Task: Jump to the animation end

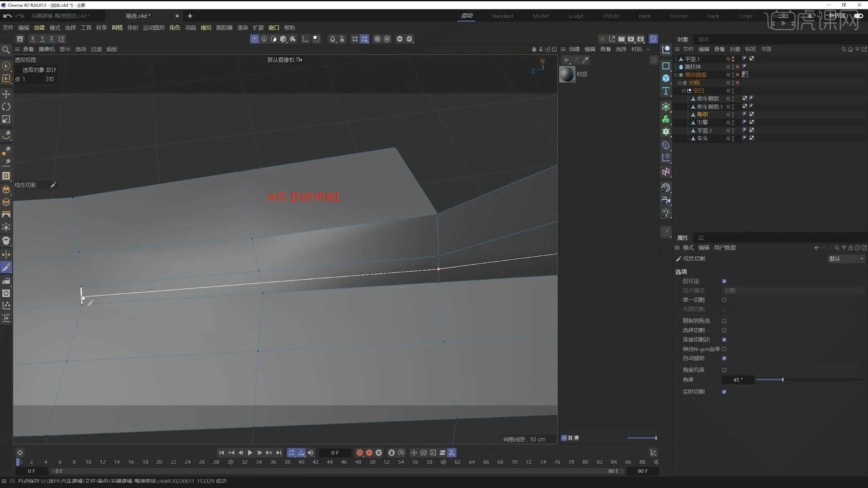Action: (x=279, y=453)
